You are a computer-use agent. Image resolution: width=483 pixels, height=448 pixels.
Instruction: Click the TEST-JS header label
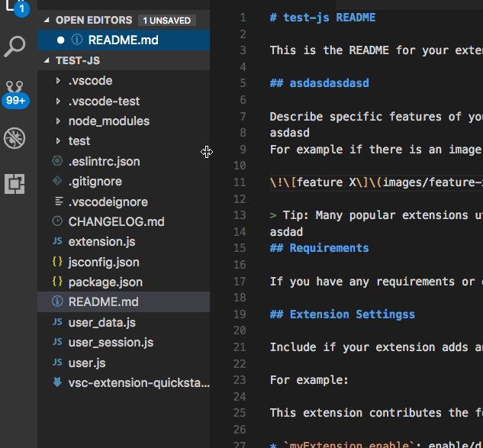click(x=78, y=60)
